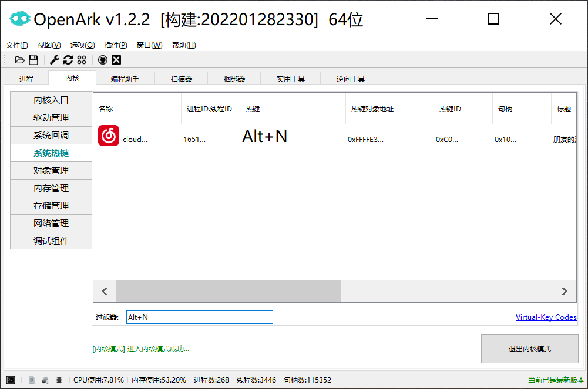Viewport: 588px width, 389px height.
Task: Switch to the 进程 tab
Action: pyautogui.click(x=26, y=79)
